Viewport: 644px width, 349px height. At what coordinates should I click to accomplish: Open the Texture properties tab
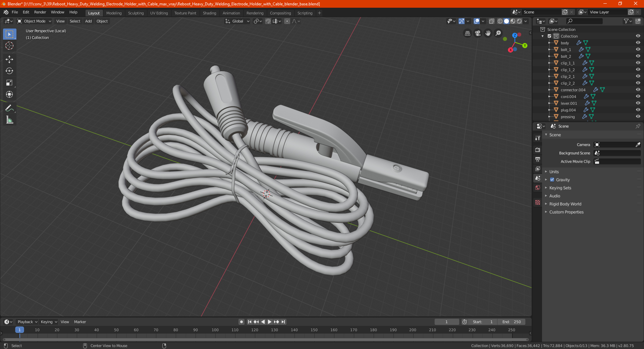538,202
